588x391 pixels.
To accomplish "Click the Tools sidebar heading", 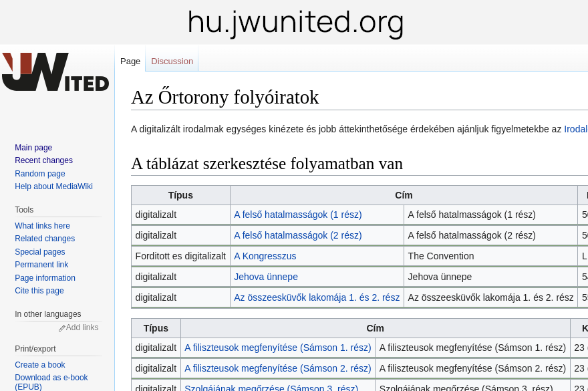I will click(x=24, y=209).
